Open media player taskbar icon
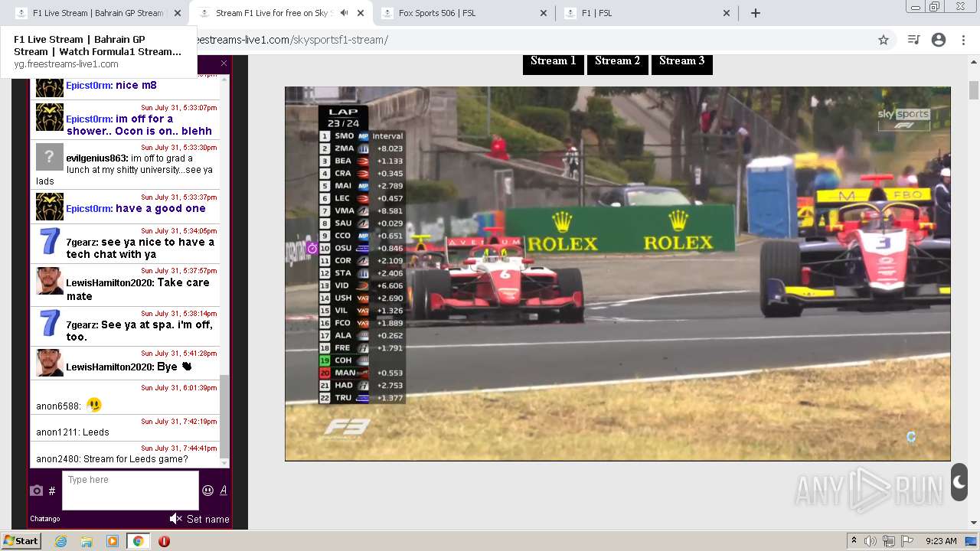 click(113, 541)
